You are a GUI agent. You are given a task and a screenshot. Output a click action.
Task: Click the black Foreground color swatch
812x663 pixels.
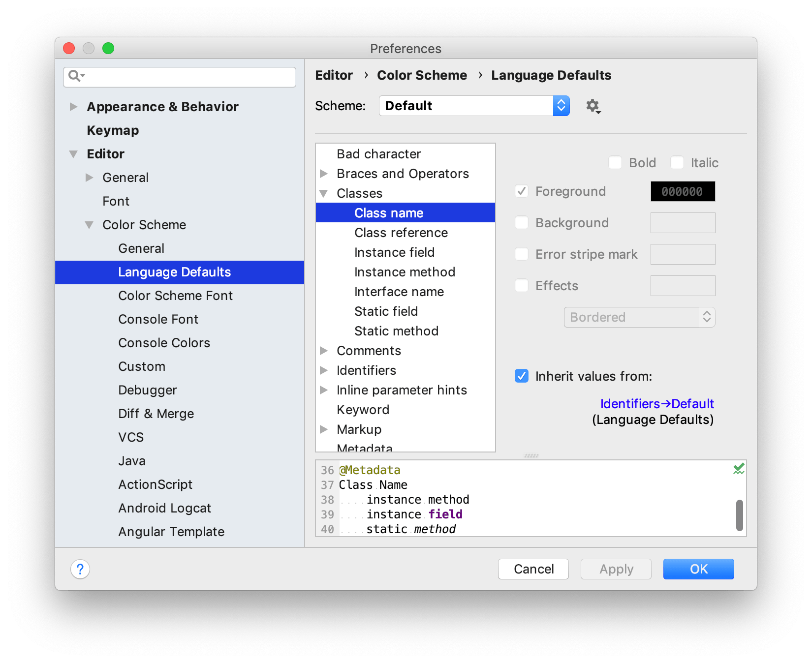(x=683, y=191)
